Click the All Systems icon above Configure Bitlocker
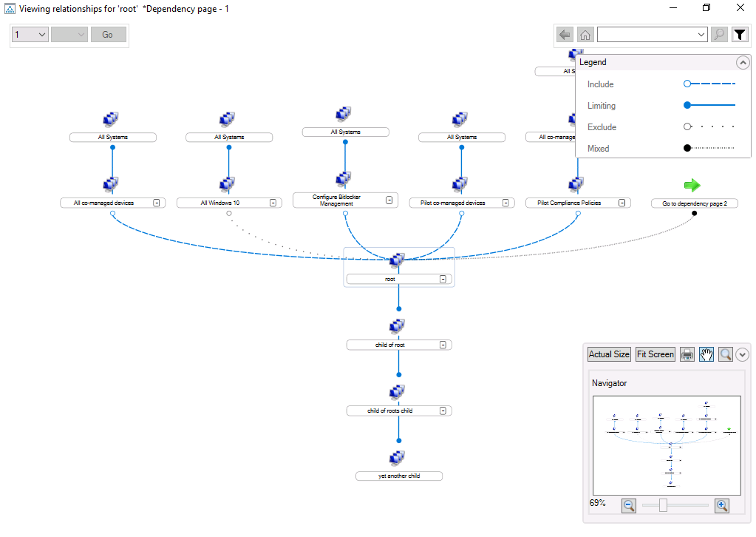The height and width of the screenshot is (537, 756). (344, 114)
